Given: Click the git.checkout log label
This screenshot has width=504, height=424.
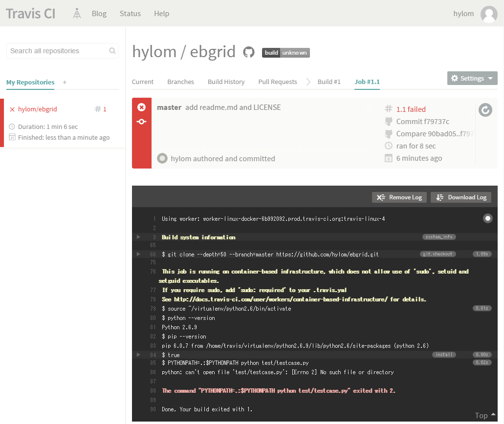Looking at the screenshot, I should coord(438,254).
